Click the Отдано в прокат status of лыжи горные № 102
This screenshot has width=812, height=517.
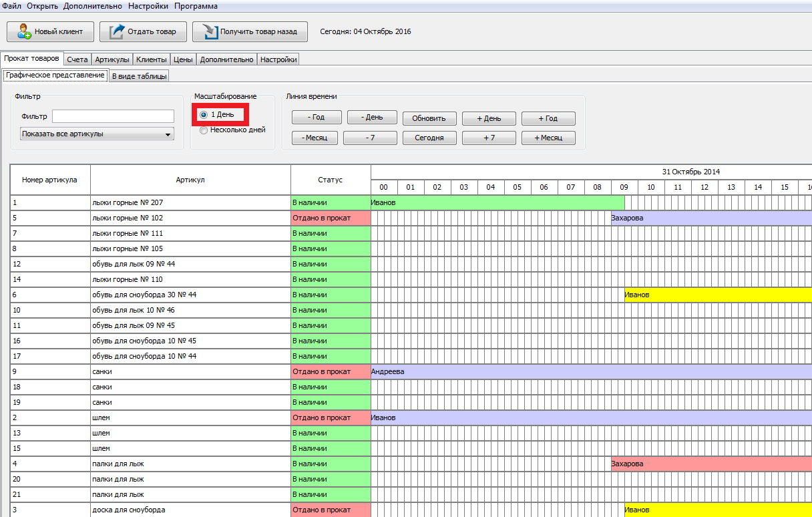tap(331, 218)
